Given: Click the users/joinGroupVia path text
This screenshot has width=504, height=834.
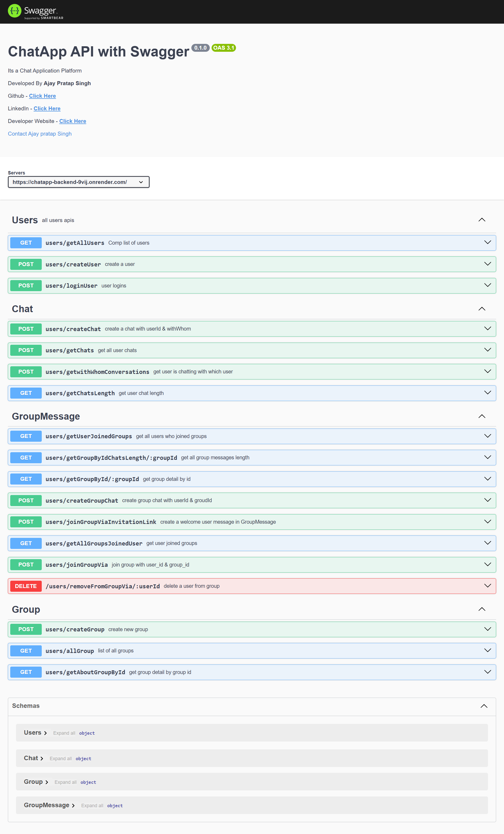Looking at the screenshot, I should pyautogui.click(x=77, y=565).
